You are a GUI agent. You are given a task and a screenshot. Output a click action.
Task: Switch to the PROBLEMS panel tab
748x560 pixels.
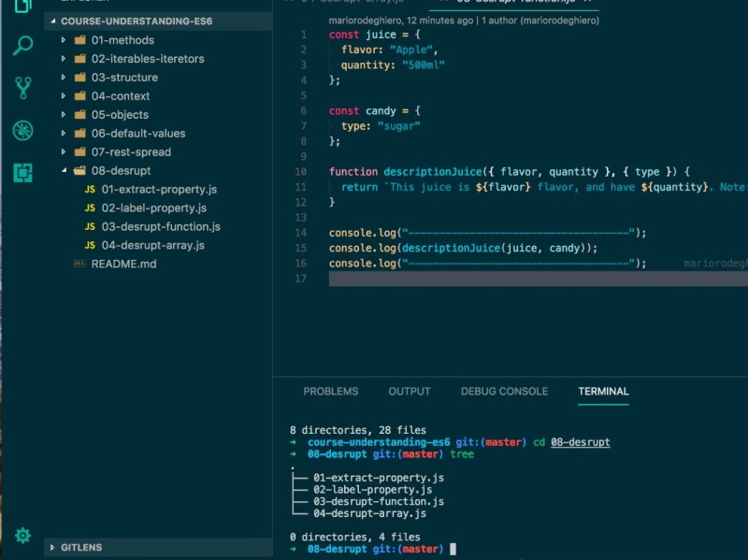coord(330,391)
